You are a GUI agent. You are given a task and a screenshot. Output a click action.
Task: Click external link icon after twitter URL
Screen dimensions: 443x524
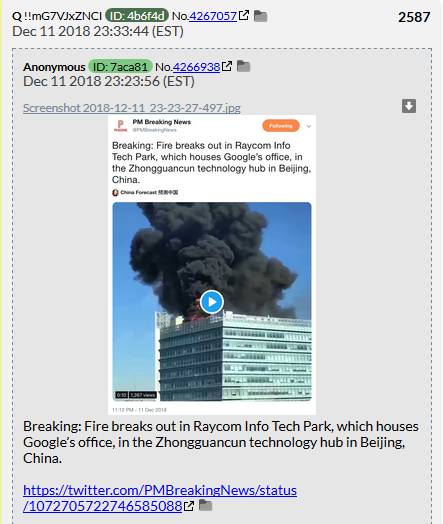(189, 506)
